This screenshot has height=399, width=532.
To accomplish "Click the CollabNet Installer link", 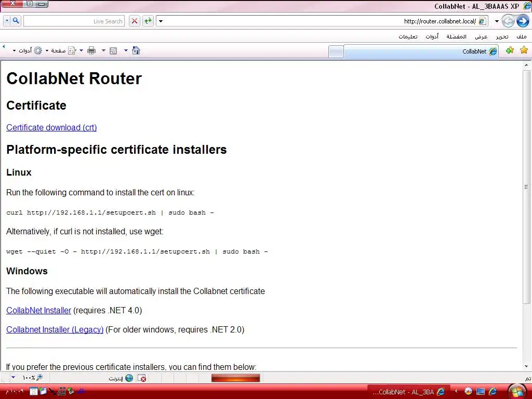I will point(38,311).
